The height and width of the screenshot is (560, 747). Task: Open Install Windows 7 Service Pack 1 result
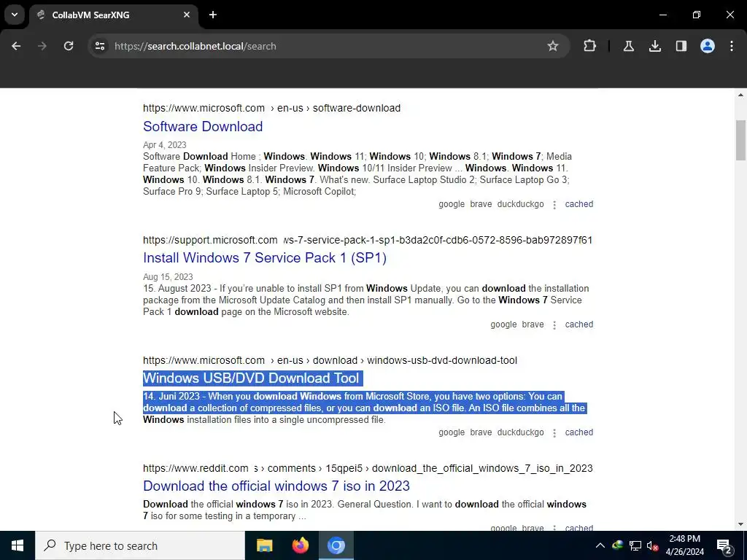(x=265, y=257)
